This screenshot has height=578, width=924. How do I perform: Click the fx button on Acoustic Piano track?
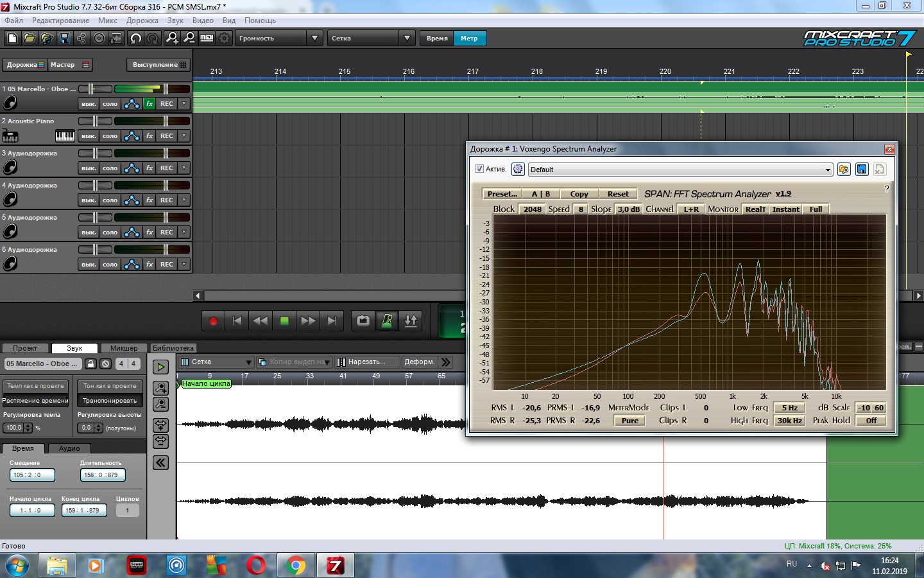click(x=150, y=136)
